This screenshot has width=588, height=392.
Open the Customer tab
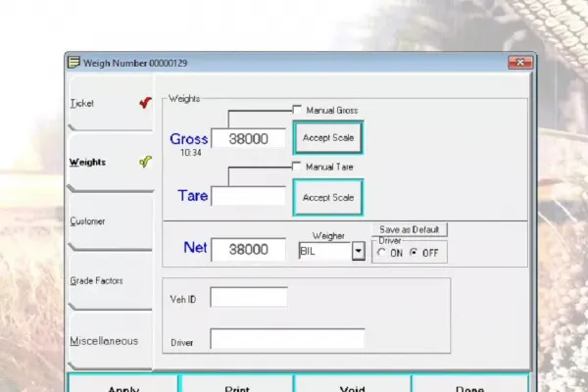[x=111, y=221]
